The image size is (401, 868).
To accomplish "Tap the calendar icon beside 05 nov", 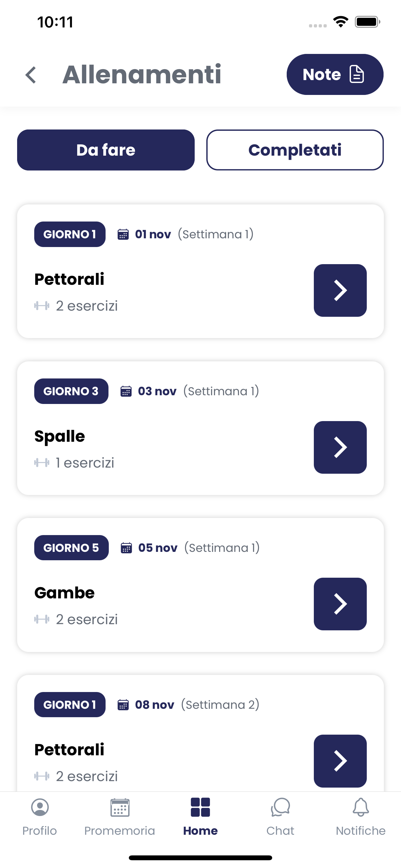I will pyautogui.click(x=126, y=548).
